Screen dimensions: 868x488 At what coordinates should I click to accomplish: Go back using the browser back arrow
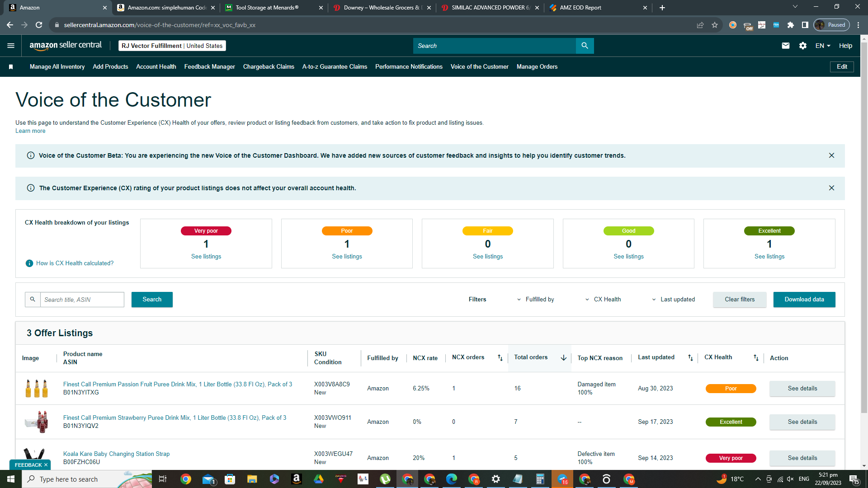point(10,25)
